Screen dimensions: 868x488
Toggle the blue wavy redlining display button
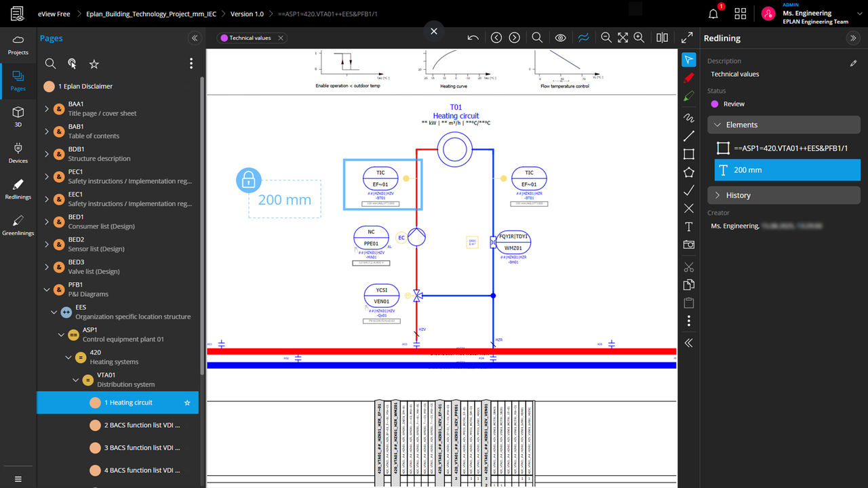tap(583, 38)
